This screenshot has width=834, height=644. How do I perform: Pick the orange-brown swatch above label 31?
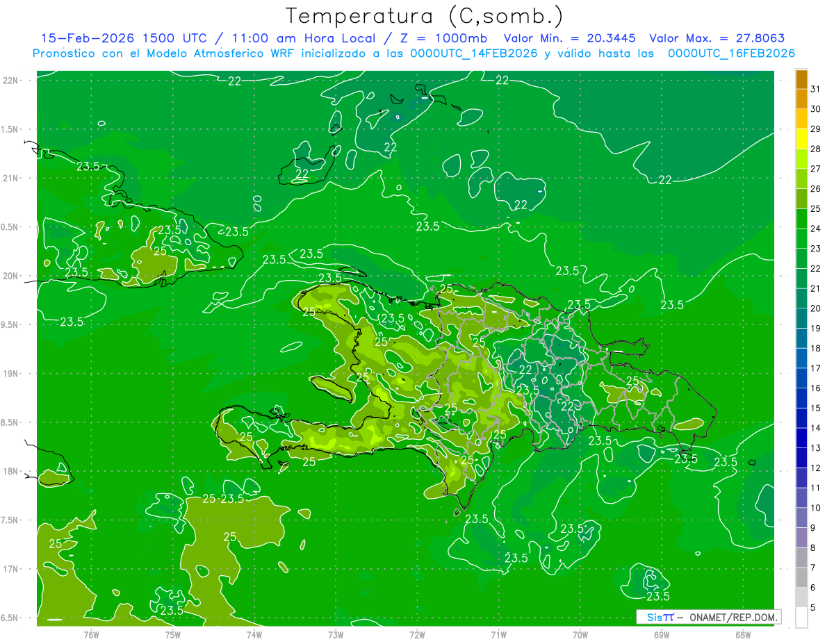tap(801, 79)
